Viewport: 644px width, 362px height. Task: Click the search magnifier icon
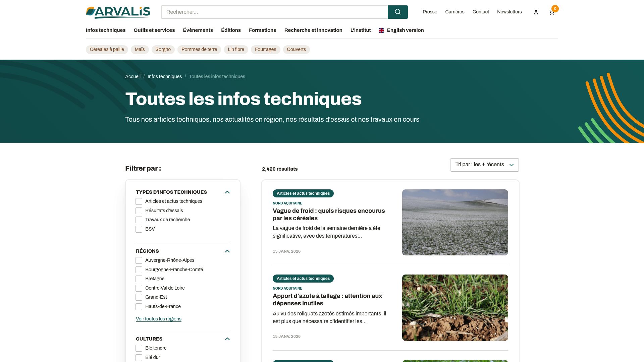pyautogui.click(x=398, y=12)
